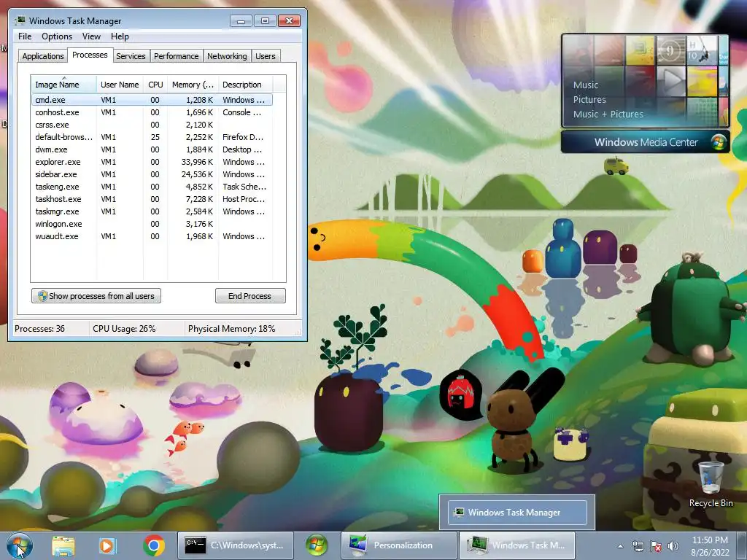Click the End Process button
This screenshot has width=747, height=560.
pyautogui.click(x=250, y=296)
